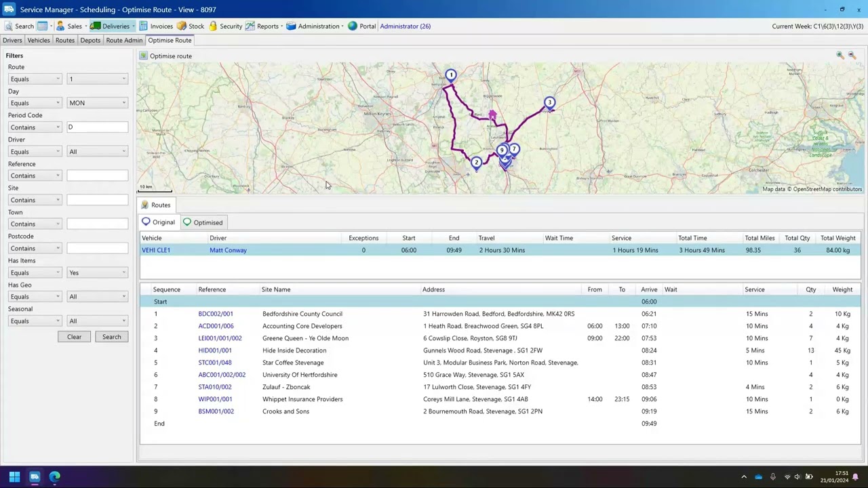Open the Period Code operator dropdown

(35, 127)
